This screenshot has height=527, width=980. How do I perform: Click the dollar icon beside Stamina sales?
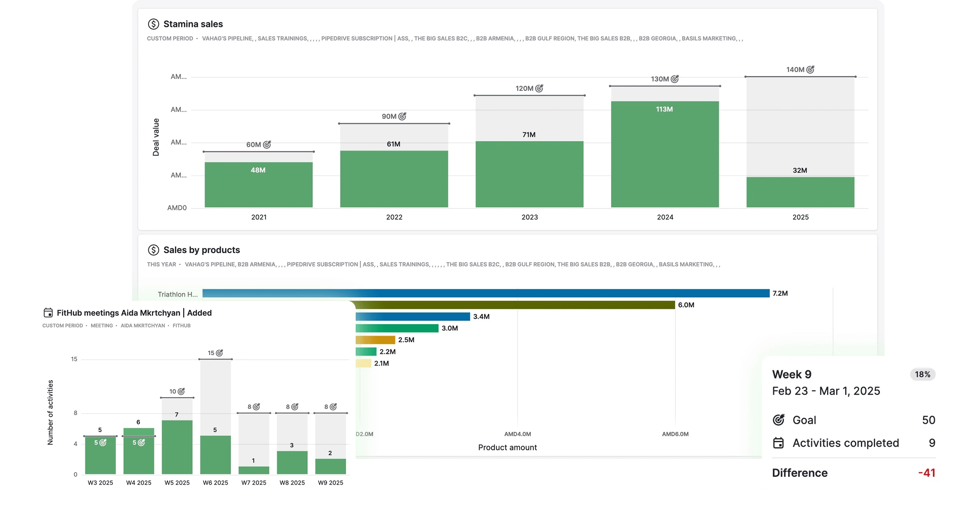tap(153, 24)
